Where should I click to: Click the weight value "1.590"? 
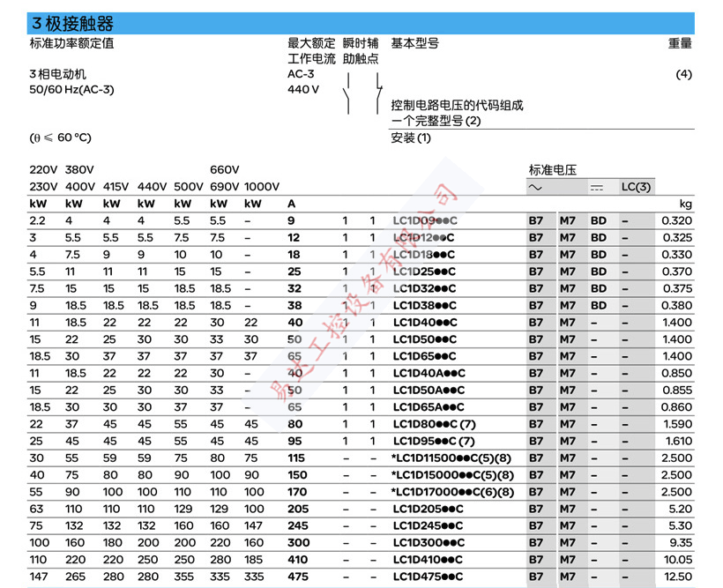coord(677,424)
